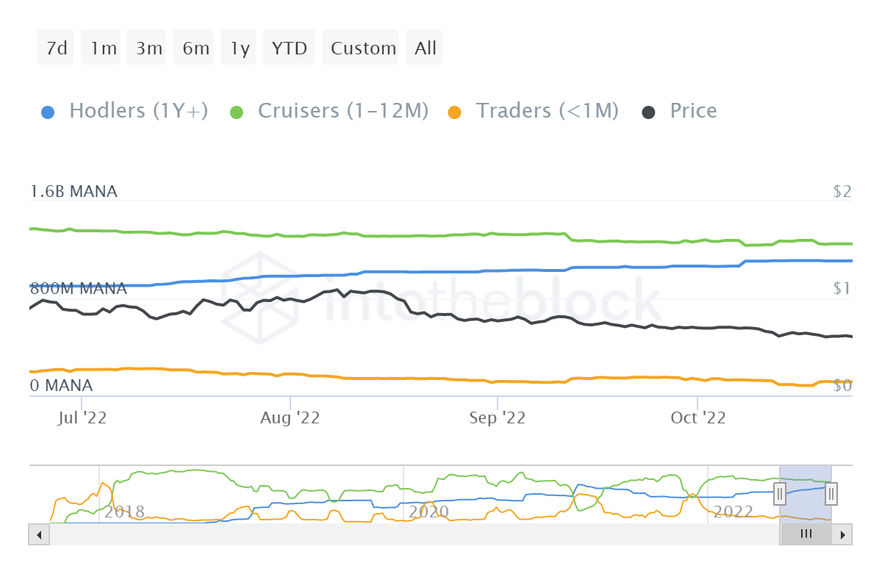The height and width of the screenshot is (588, 882).
Task: Show All historical data
Action: pyautogui.click(x=425, y=49)
